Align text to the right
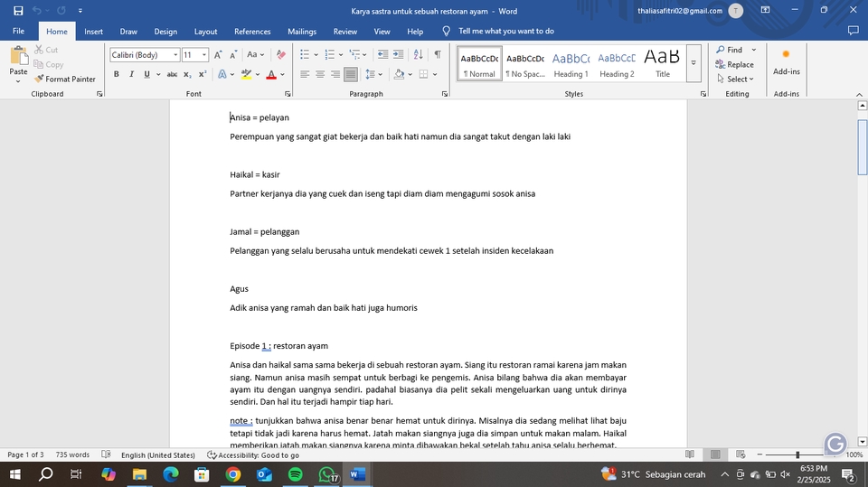 tap(335, 74)
